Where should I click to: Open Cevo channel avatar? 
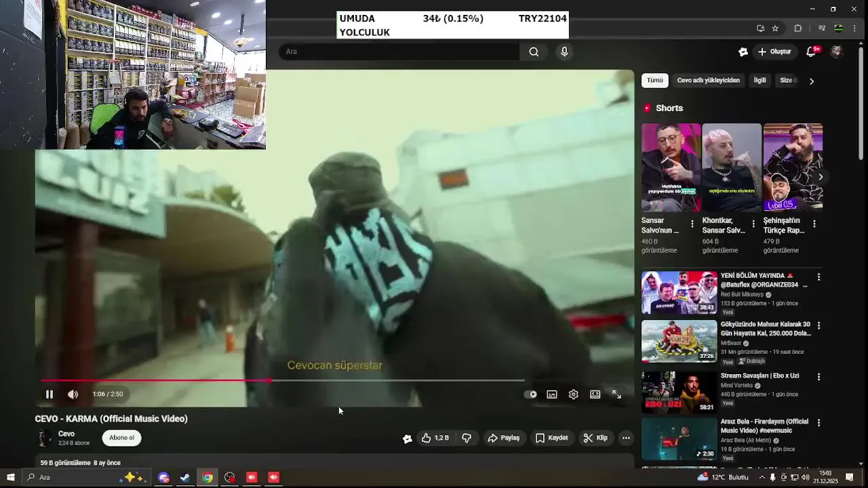pyautogui.click(x=44, y=438)
